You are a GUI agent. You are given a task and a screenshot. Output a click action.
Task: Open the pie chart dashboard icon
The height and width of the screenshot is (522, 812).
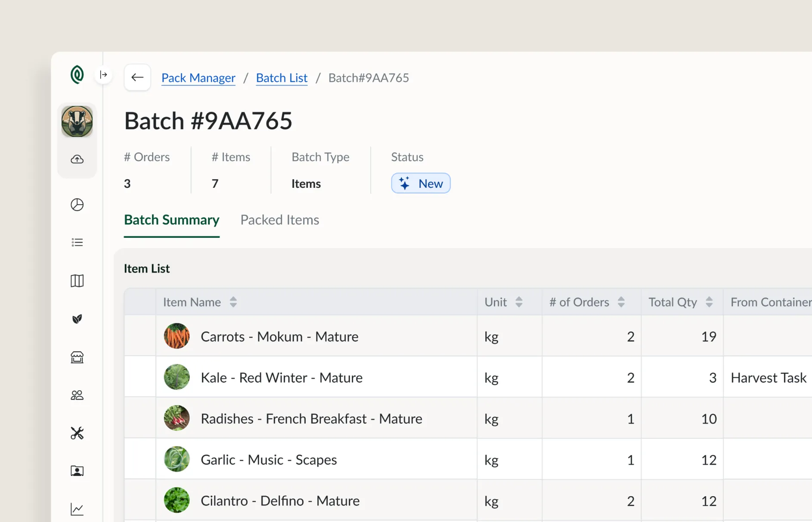point(77,205)
